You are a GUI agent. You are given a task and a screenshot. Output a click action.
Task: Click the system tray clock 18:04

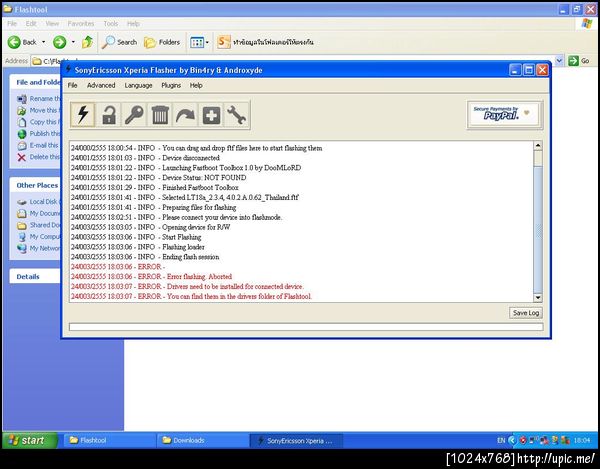click(x=582, y=440)
